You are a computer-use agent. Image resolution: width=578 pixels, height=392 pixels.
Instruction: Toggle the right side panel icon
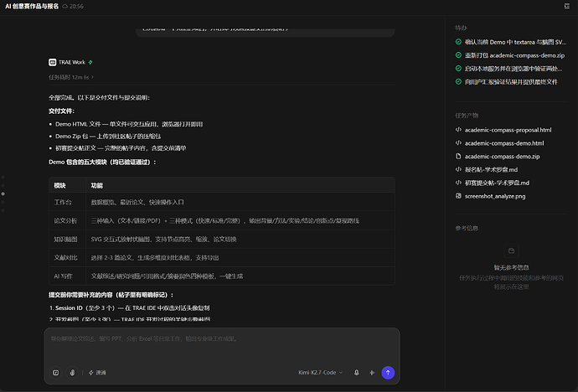[x=566, y=6]
